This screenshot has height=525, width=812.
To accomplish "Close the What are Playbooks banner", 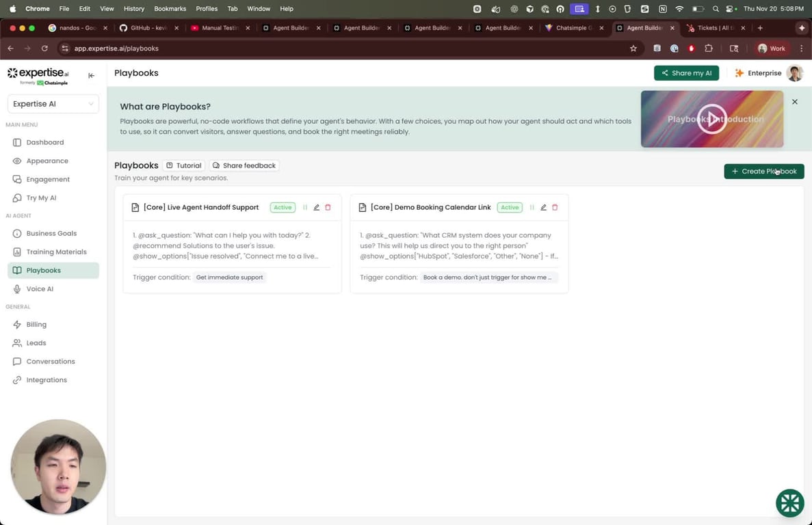I will click(x=794, y=102).
